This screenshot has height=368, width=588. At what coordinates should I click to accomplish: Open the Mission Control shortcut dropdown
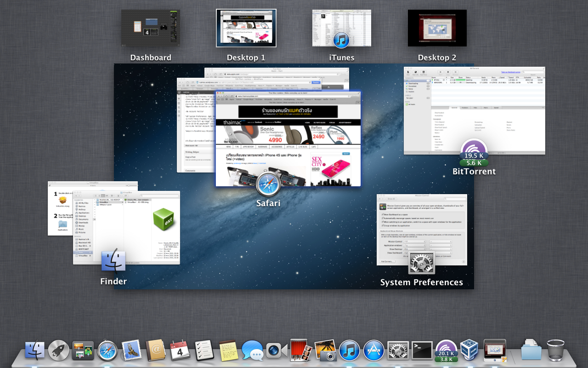[x=415, y=241]
